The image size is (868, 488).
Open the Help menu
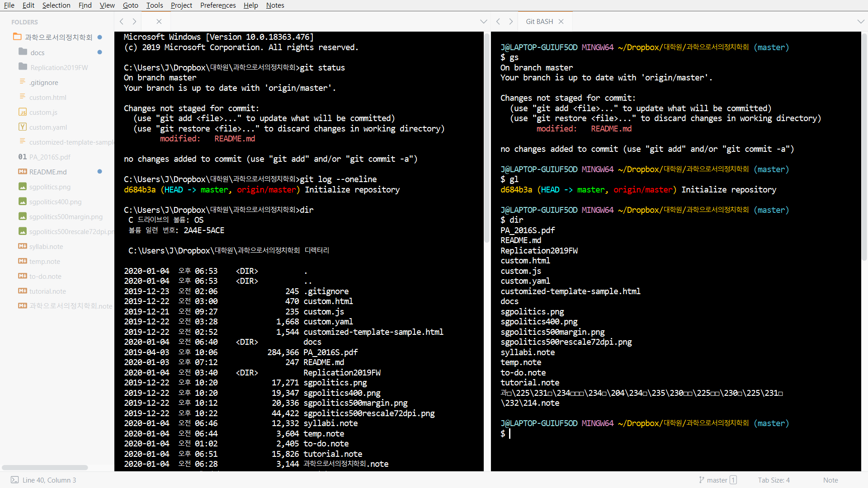tap(250, 5)
